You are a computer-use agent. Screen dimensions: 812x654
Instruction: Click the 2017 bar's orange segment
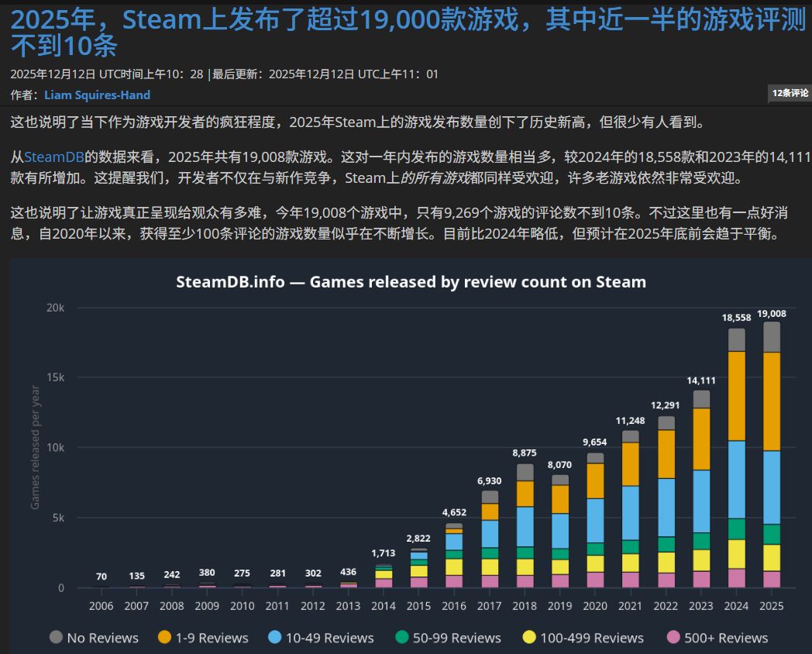click(x=490, y=511)
